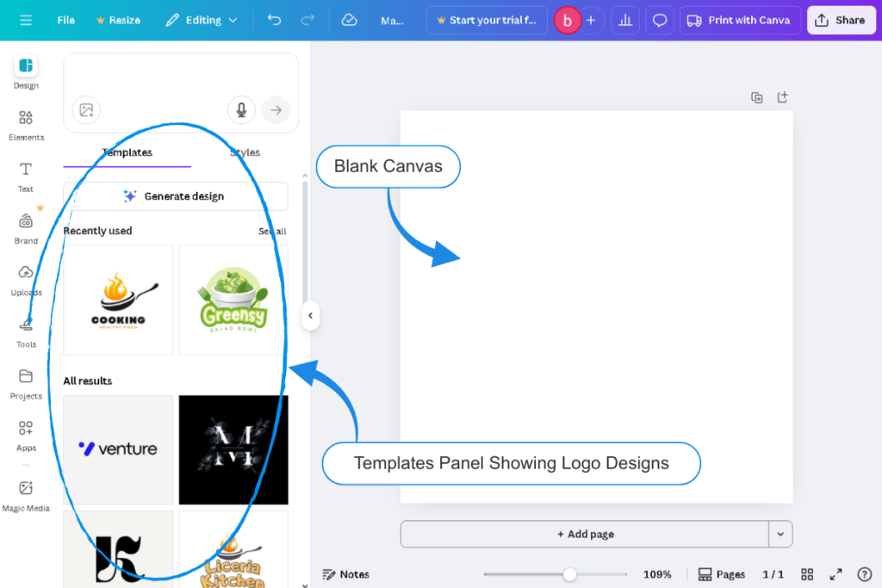Click the microphone icon for voice input
The width and height of the screenshot is (882, 588).
(241, 109)
